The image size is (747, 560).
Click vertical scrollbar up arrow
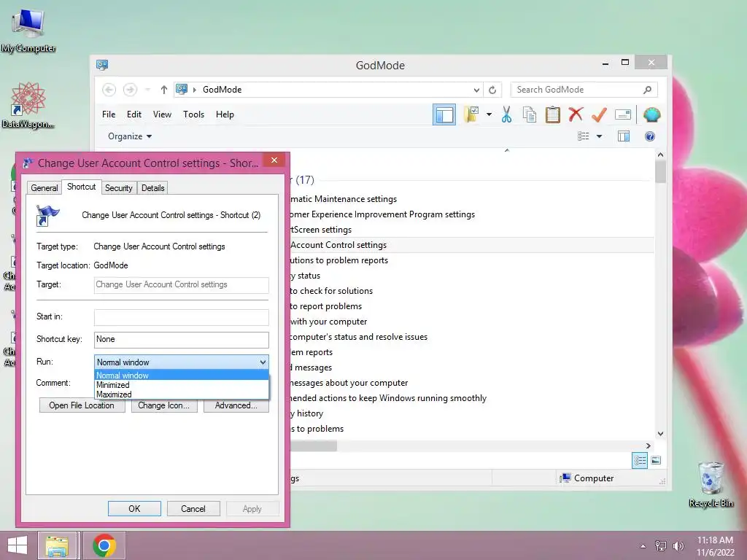click(x=660, y=155)
